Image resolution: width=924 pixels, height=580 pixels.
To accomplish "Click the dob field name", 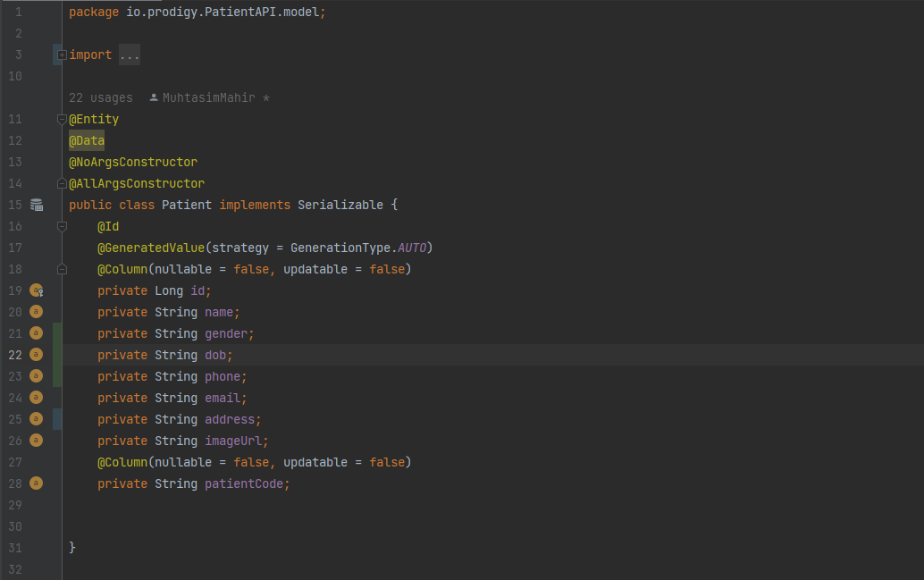I will 215,356.
